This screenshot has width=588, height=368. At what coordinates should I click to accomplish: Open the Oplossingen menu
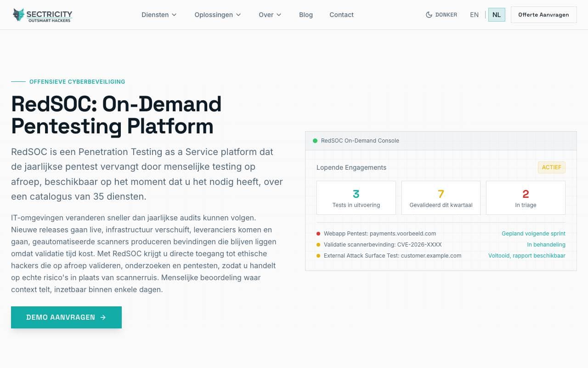click(218, 15)
